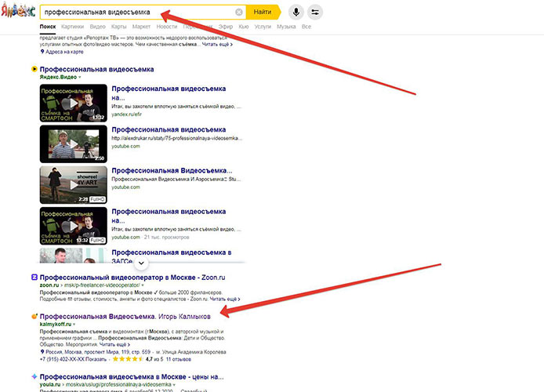Click Zoon.ru favicon icon
Image resolution: width=544 pixels, height=392 pixels.
coord(34,278)
